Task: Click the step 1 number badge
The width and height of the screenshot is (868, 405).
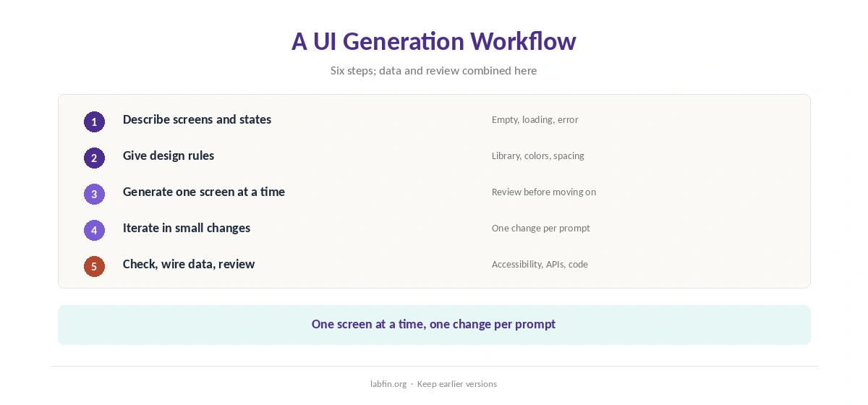Action: pyautogui.click(x=94, y=121)
